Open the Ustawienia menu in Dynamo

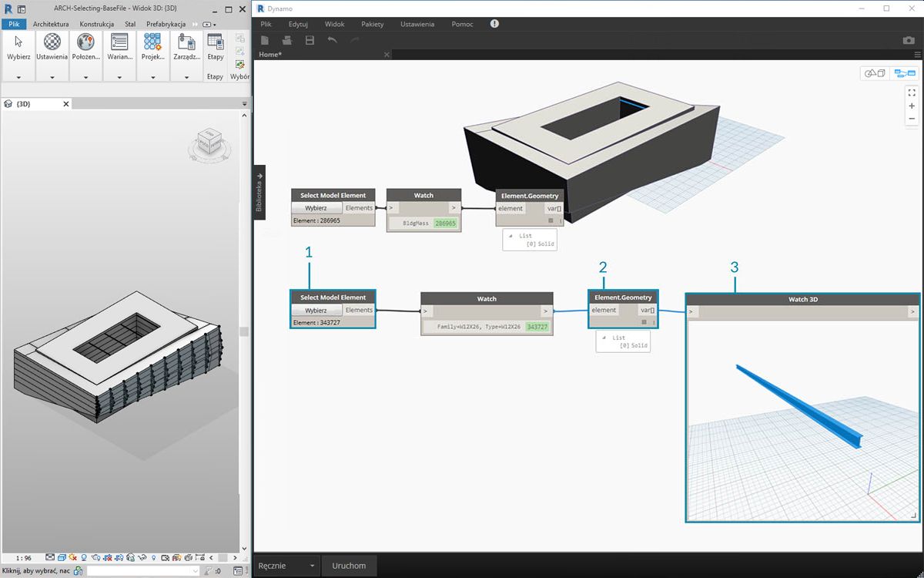417,24
